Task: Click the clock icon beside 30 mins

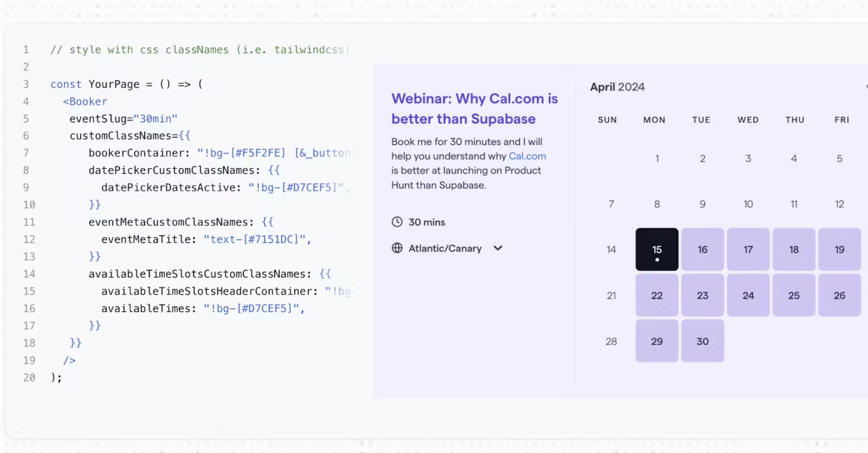Action: [397, 222]
